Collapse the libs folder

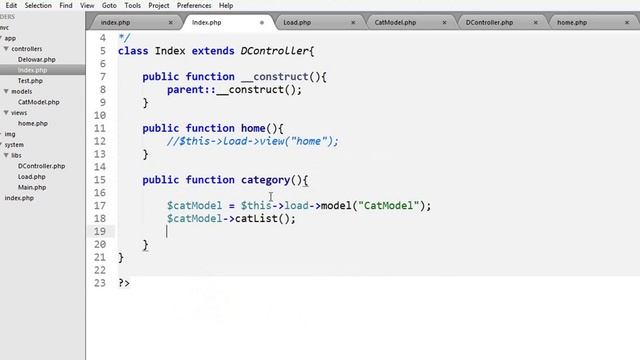click(6, 155)
